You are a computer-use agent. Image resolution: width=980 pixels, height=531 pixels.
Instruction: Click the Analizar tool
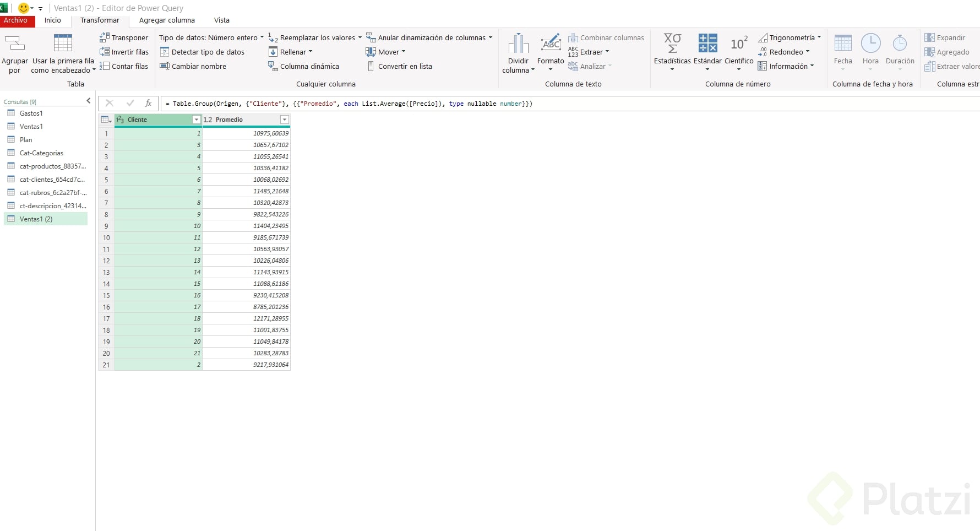tap(590, 66)
